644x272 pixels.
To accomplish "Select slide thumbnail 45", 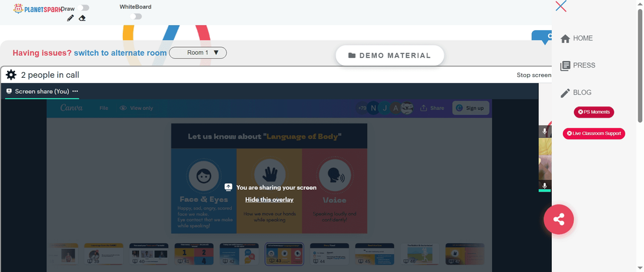I will [x=375, y=254].
